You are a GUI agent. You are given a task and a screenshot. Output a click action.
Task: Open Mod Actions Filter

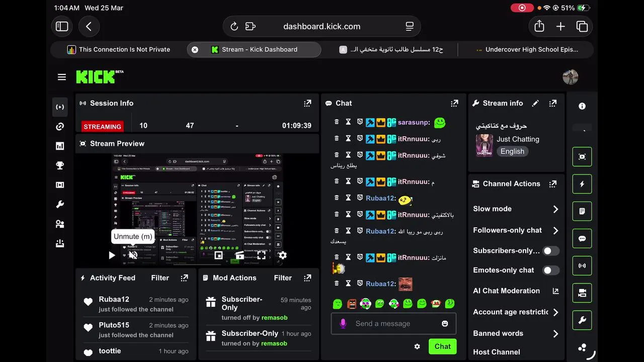283,278
